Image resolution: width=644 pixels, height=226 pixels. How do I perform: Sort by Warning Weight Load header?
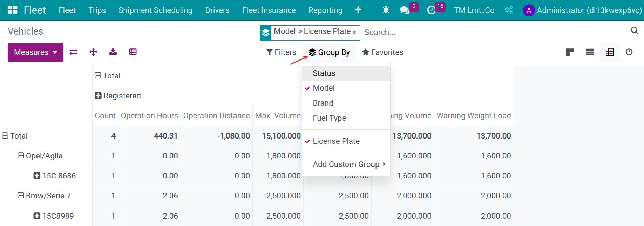[474, 115]
